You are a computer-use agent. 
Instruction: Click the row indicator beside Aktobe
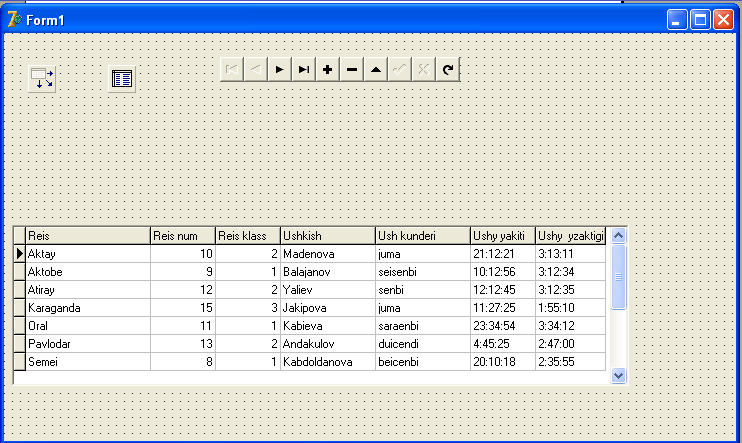tap(19, 272)
